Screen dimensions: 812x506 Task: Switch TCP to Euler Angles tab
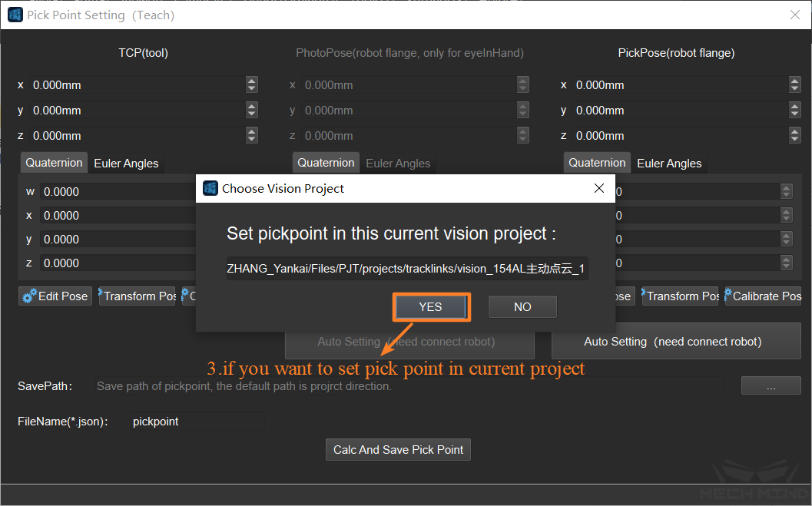pyautogui.click(x=126, y=164)
